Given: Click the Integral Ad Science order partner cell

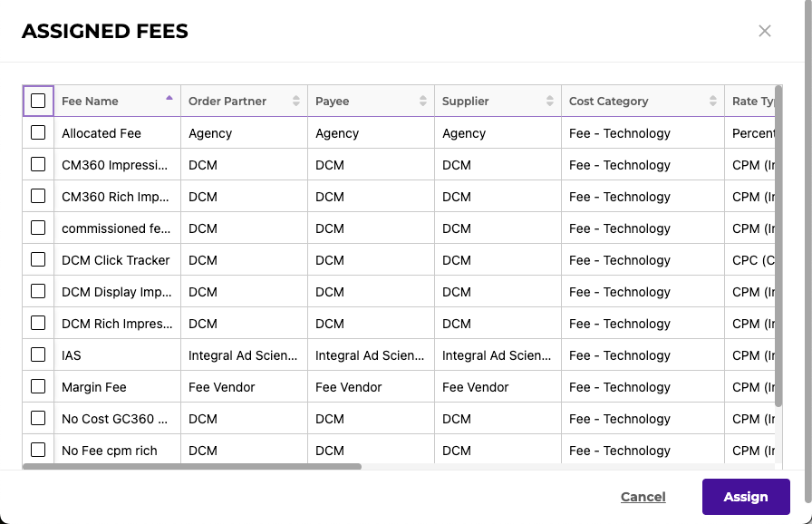Looking at the screenshot, I should (x=243, y=355).
